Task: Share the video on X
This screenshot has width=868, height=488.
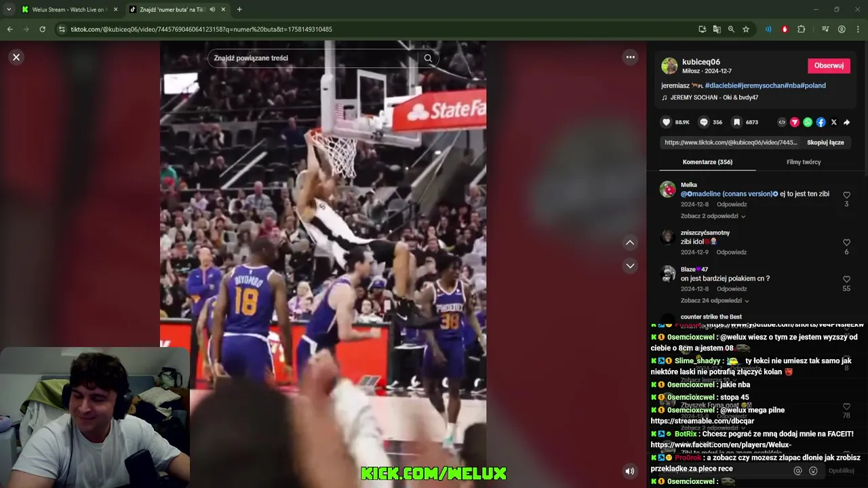Action: point(833,122)
